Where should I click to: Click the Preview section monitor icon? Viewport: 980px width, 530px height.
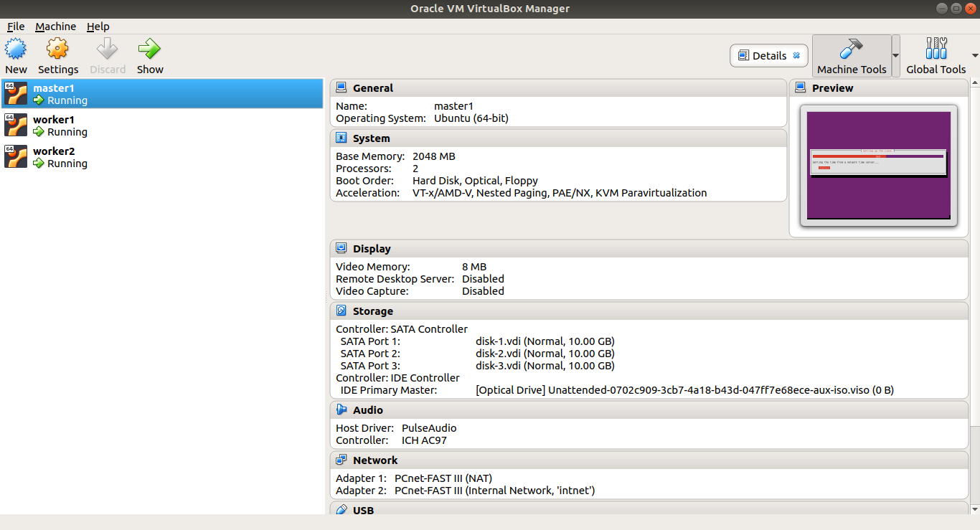pyautogui.click(x=801, y=88)
